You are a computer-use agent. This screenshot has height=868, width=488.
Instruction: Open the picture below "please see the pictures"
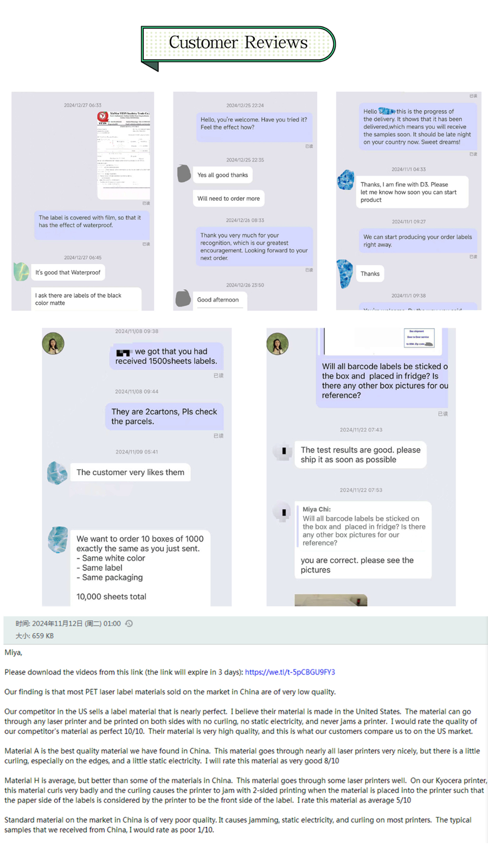pos(331,600)
